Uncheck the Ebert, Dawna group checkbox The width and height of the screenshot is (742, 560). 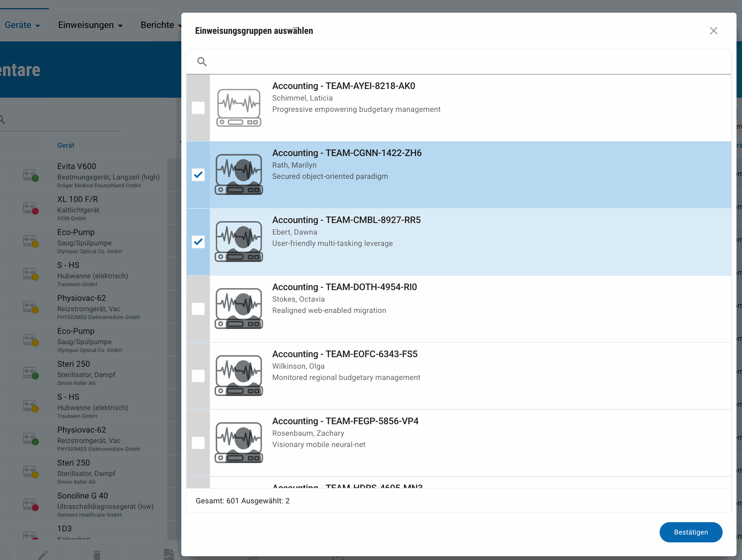[x=198, y=242]
